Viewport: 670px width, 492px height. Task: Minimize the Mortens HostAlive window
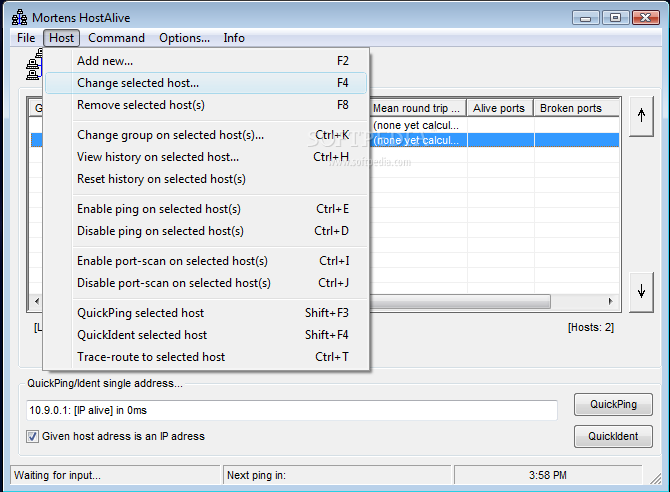point(586,18)
